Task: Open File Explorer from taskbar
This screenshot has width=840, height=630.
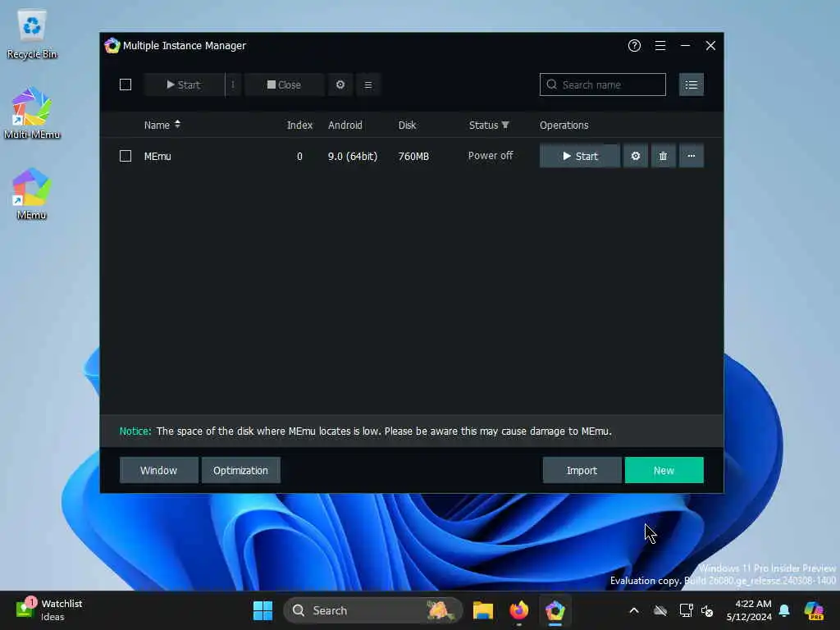Action: coord(482,610)
